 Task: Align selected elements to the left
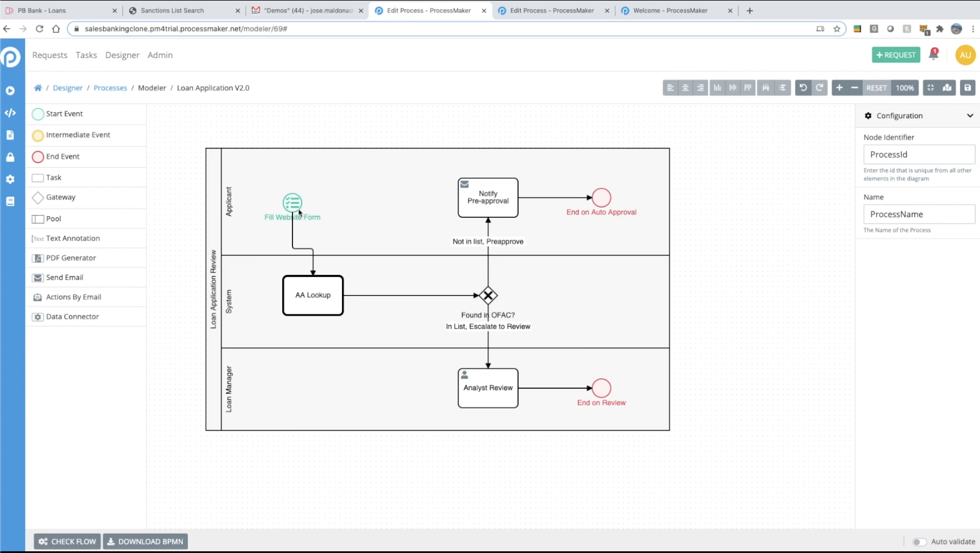coord(670,88)
